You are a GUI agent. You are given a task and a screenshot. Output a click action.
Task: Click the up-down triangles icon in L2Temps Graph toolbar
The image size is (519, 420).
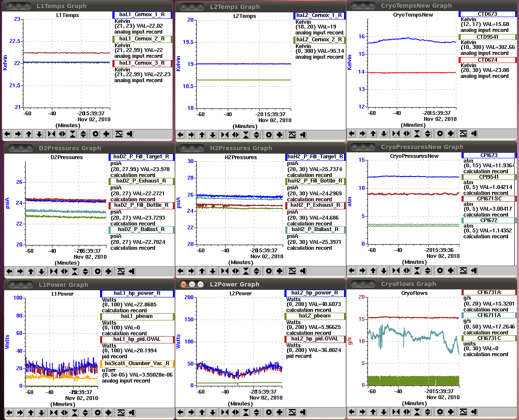257,135
